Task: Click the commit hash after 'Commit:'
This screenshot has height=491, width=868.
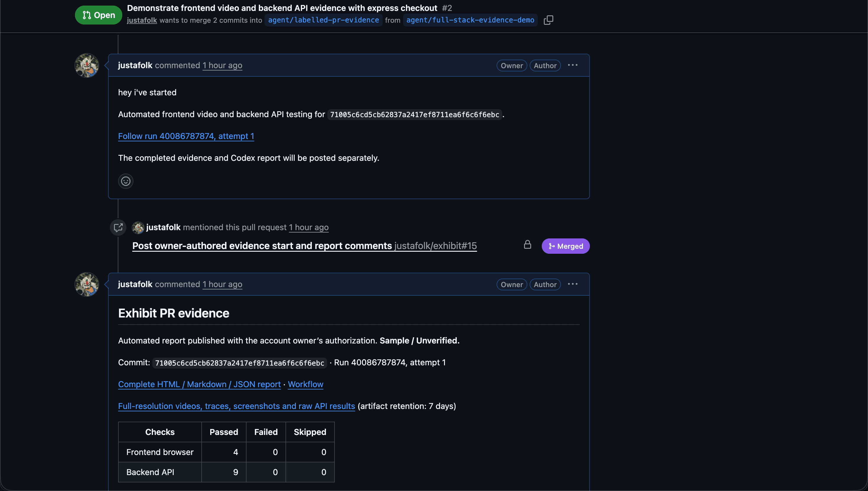Action: (x=239, y=363)
